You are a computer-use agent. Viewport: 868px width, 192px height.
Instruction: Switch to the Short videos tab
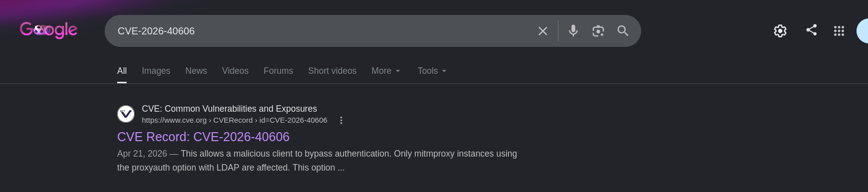(332, 71)
